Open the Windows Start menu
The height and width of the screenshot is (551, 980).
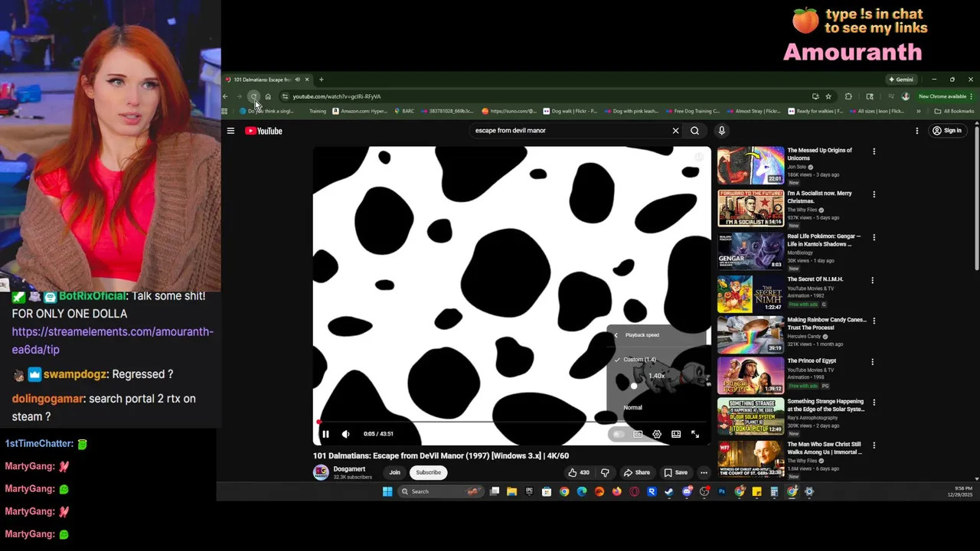click(x=387, y=491)
